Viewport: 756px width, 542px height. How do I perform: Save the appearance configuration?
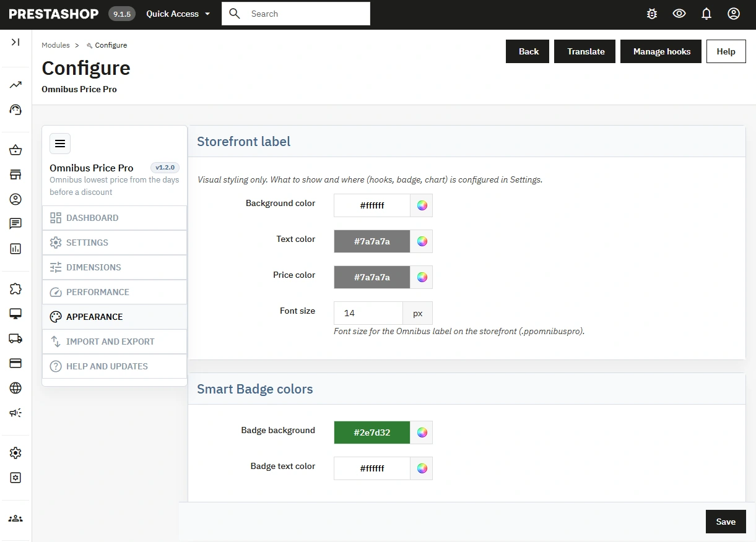tap(726, 522)
